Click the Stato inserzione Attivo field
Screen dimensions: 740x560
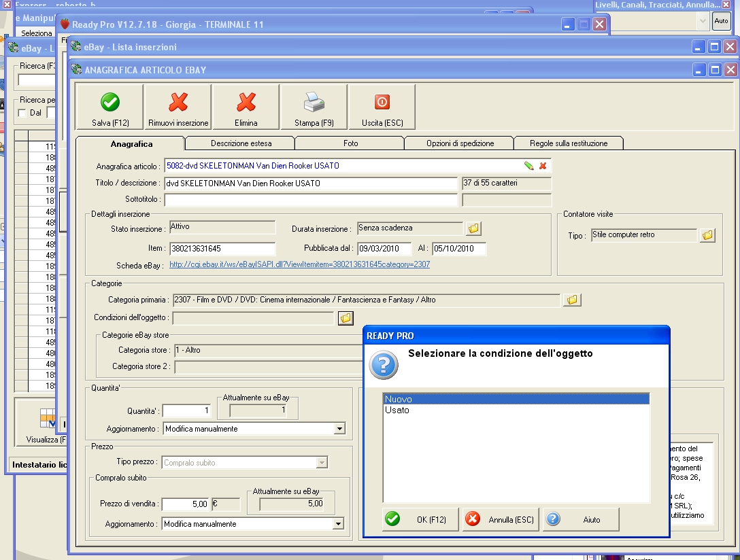point(222,227)
